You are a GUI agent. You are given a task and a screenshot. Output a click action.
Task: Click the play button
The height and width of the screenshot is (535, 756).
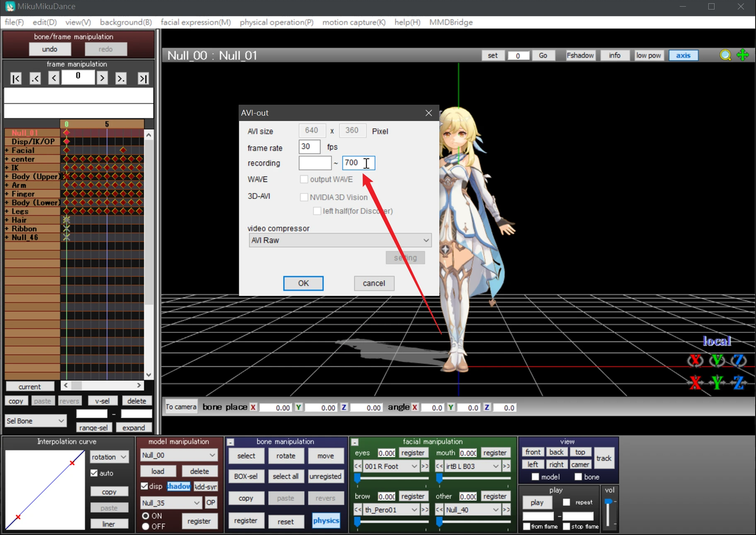[537, 503]
